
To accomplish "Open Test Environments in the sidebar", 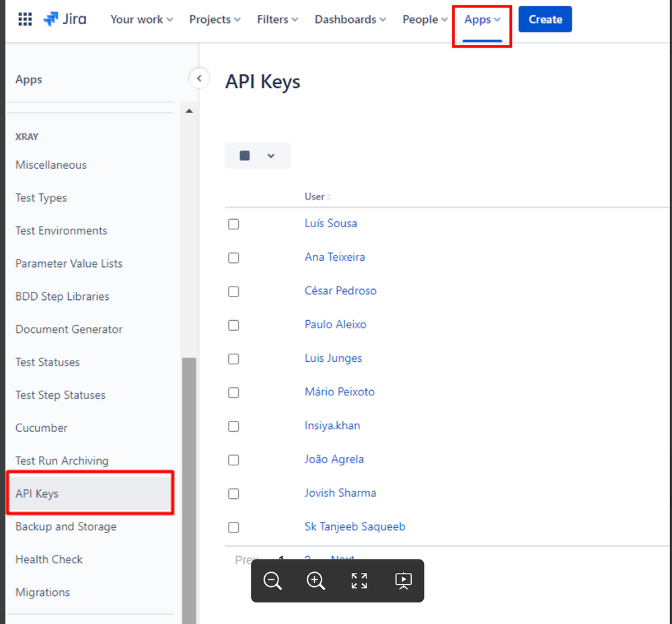I will point(61,231).
